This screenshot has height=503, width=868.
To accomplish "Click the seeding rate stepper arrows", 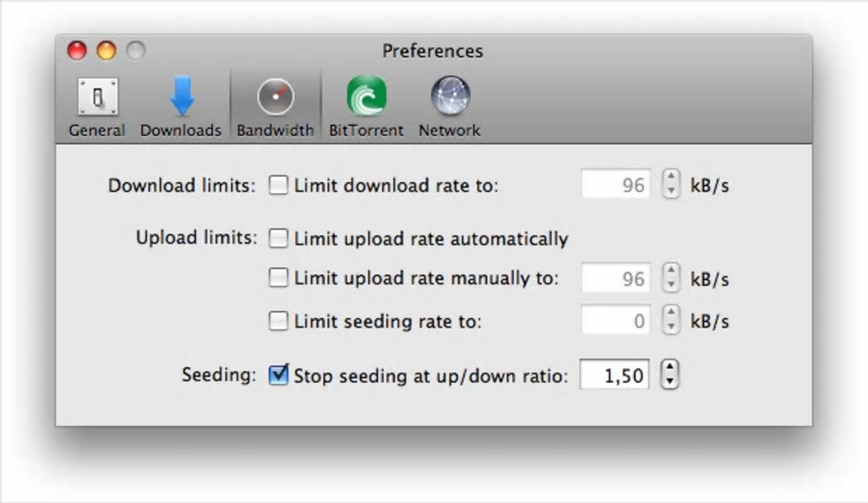I will click(671, 322).
